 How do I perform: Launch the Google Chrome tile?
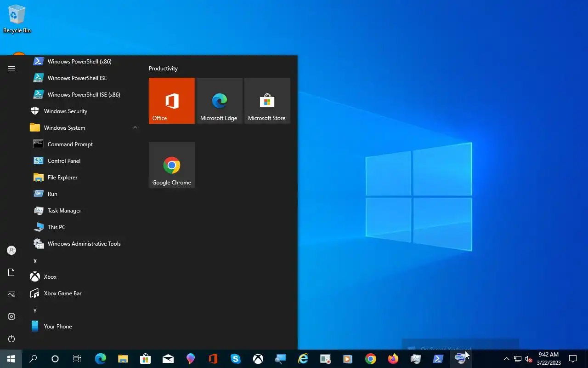pyautogui.click(x=172, y=165)
